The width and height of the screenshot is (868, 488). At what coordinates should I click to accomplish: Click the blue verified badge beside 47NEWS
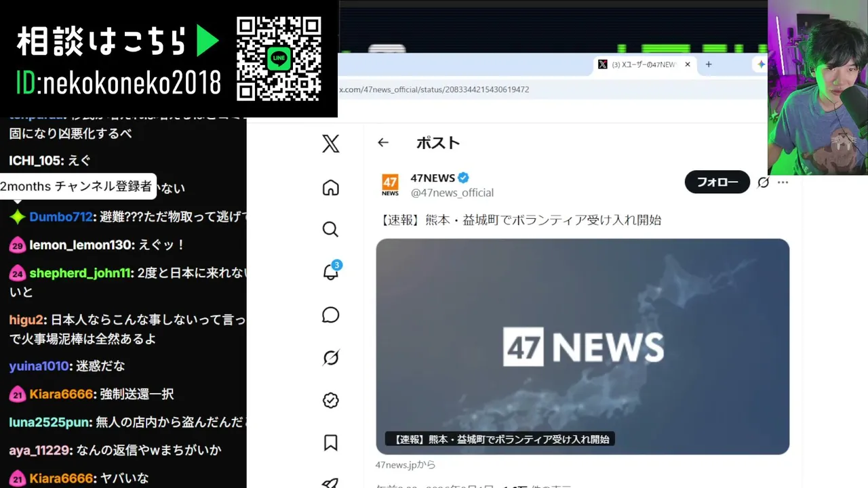point(463,178)
